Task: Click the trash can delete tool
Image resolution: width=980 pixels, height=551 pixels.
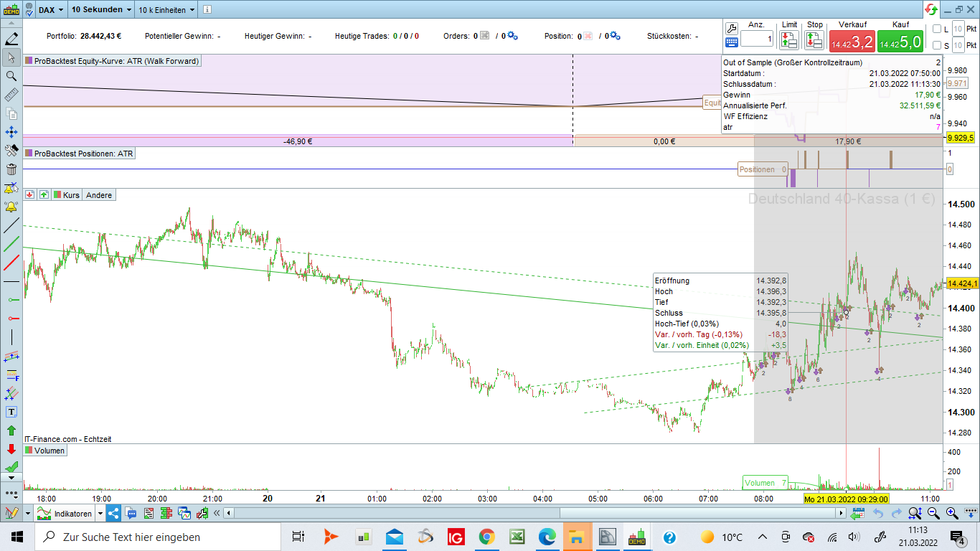Action: (x=11, y=169)
